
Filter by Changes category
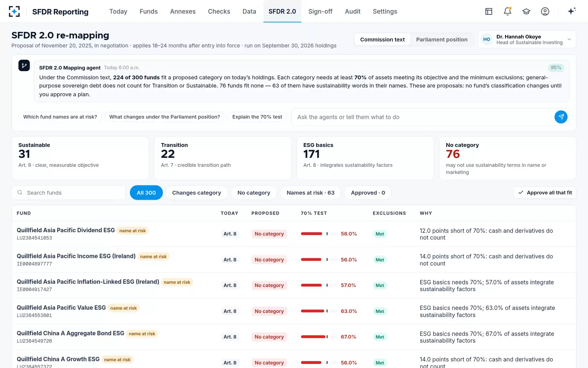click(196, 193)
